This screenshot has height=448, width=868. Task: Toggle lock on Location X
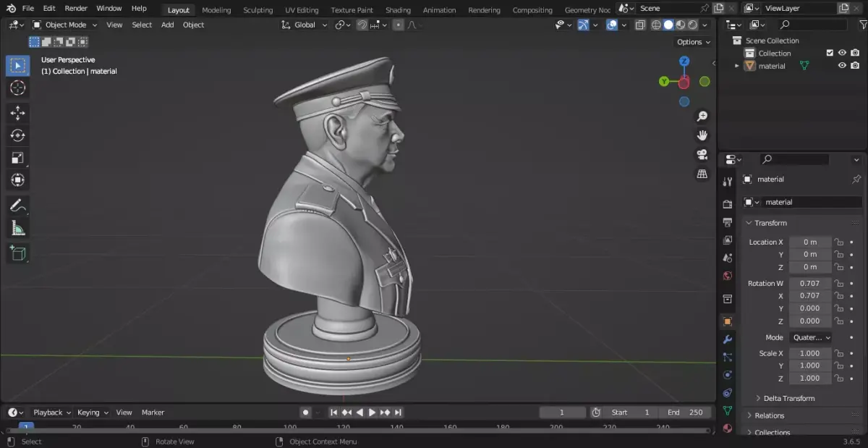[x=839, y=242]
